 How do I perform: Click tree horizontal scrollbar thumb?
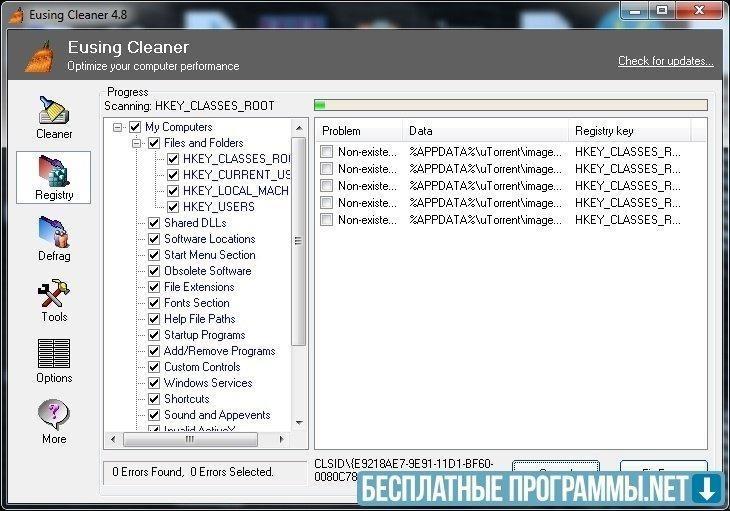[x=190, y=439]
